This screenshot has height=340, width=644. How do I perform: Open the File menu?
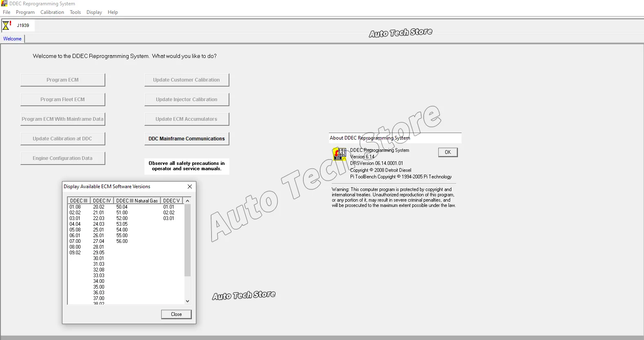7,12
